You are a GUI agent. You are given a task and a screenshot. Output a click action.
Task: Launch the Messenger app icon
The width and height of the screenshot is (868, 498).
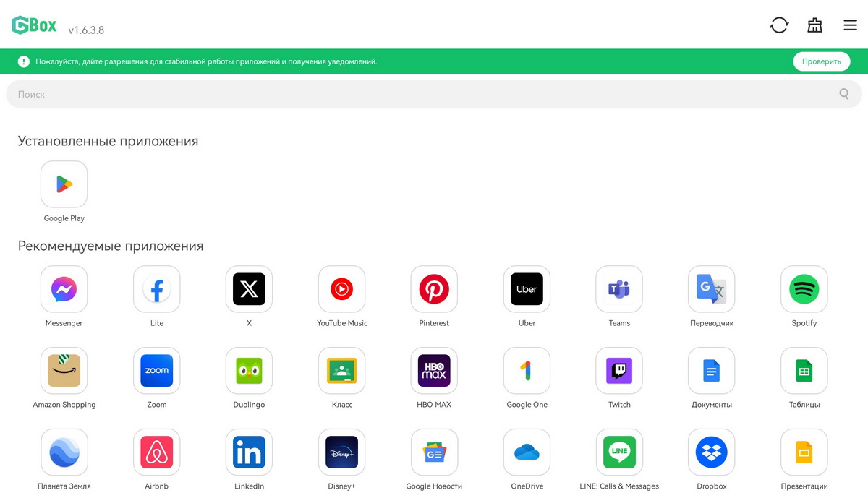click(64, 289)
